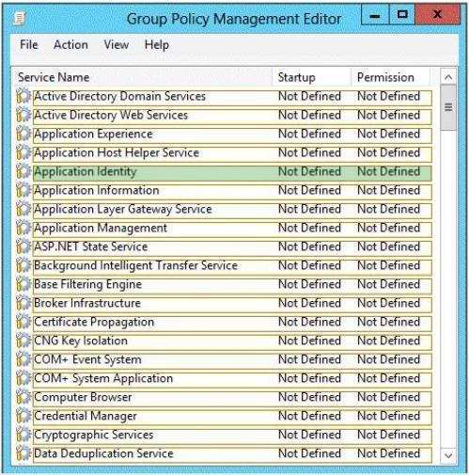Viewport: 469px width, 476px height.
Task: Sort by the Startup column header
Action: 311,77
